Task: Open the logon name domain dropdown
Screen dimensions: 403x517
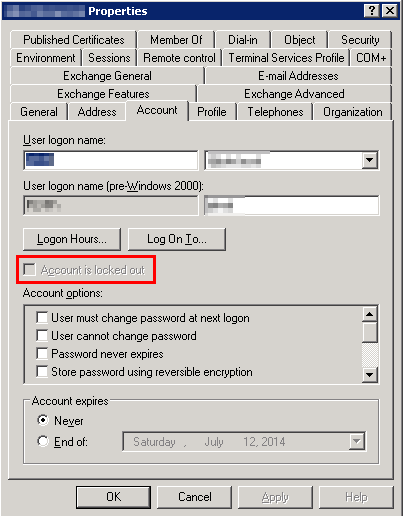Action: 369,160
